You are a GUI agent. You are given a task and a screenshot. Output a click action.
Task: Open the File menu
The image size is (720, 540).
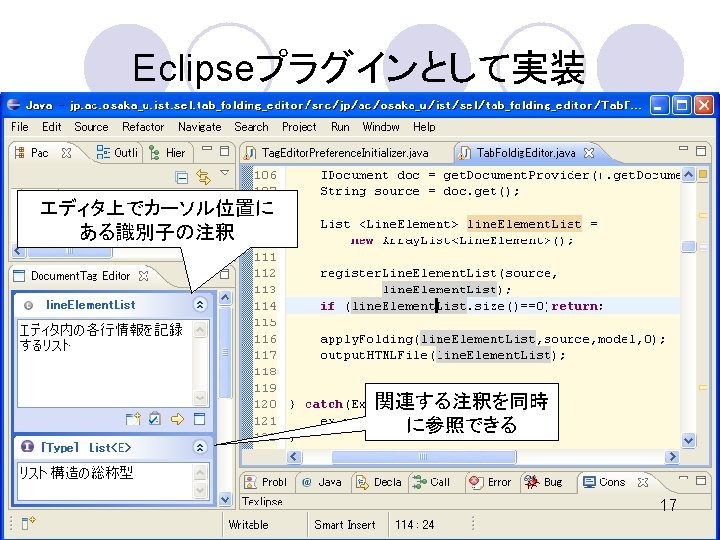click(x=20, y=127)
